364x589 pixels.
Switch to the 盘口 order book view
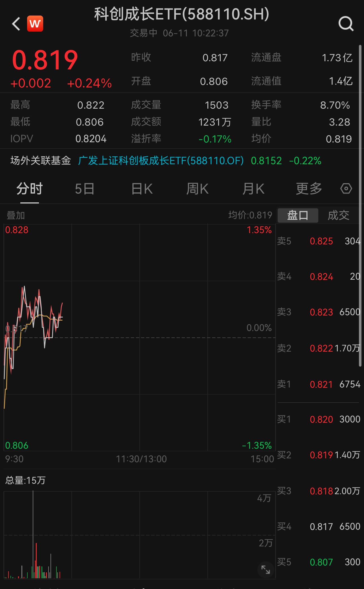click(298, 215)
